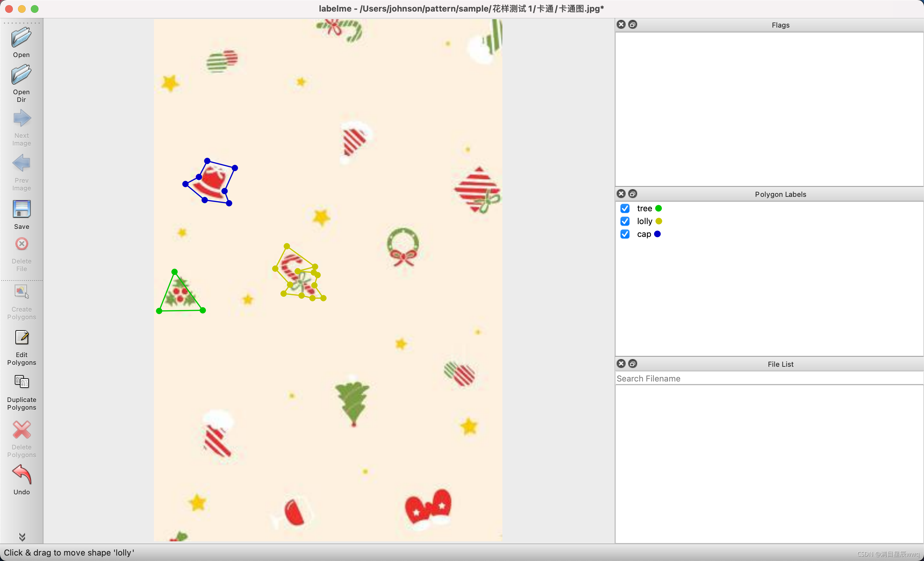Screen dimensions: 924x561
Task: Toggle the lolly label checkbox
Action: pos(625,221)
